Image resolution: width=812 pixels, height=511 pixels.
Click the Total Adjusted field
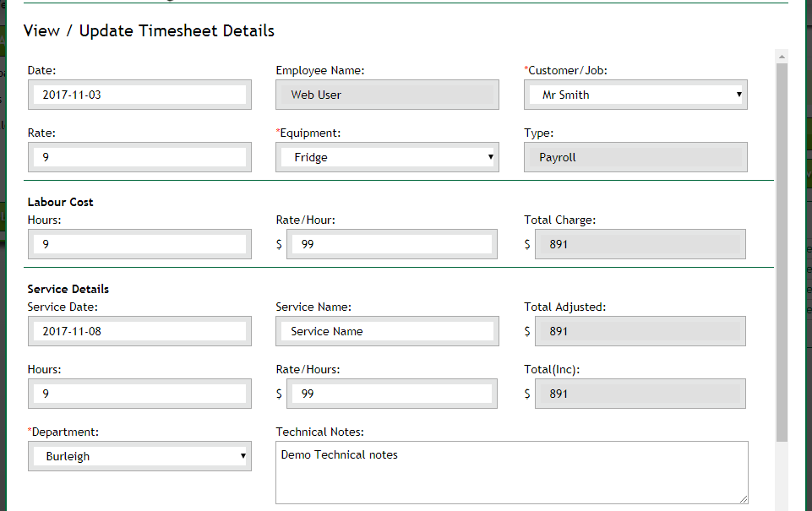tap(640, 331)
